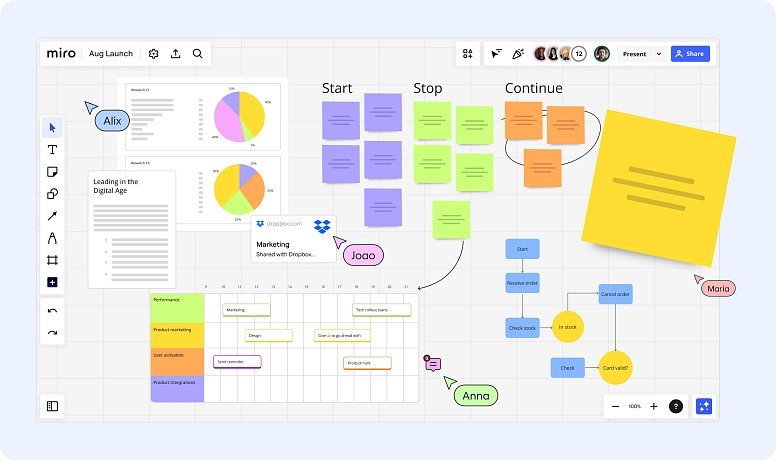Open the Miro AI sparkle button
The width and height of the screenshot is (776, 460).
click(704, 406)
